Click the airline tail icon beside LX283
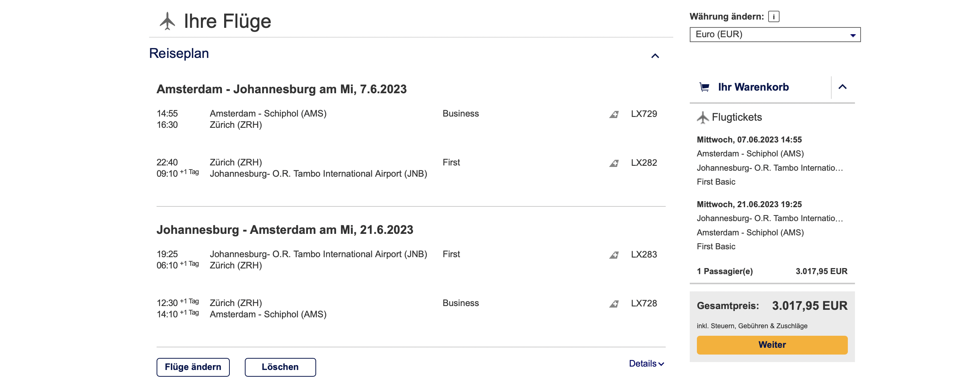This screenshot has width=980, height=385. [x=614, y=255]
